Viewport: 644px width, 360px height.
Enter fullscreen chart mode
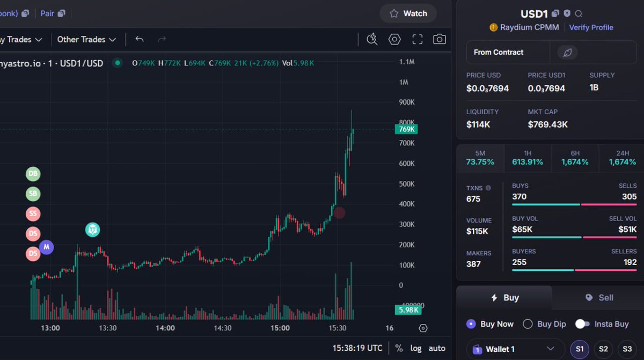click(418, 39)
